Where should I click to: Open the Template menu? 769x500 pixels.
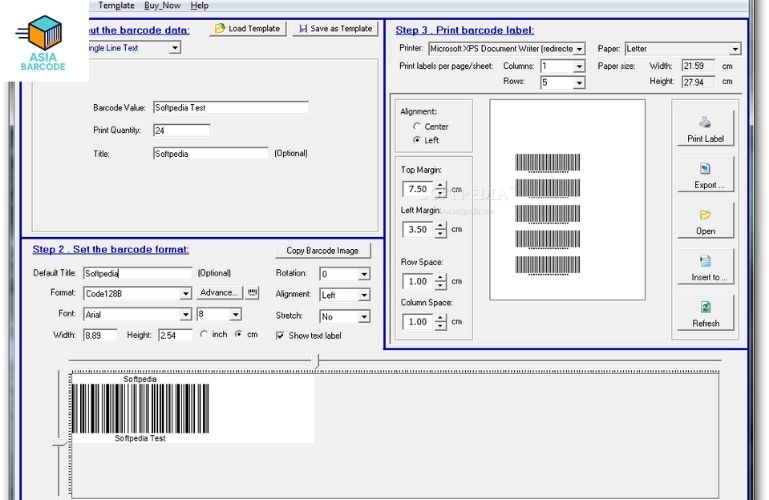[116, 5]
